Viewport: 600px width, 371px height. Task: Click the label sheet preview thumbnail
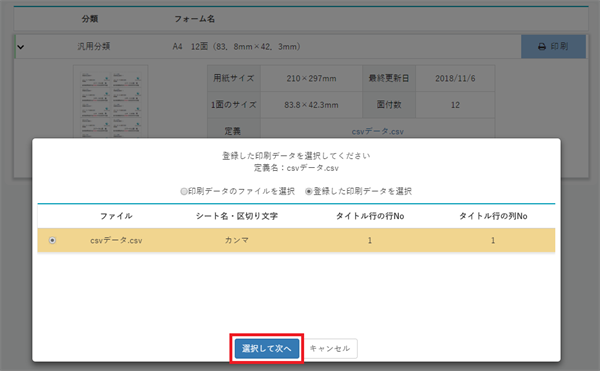tap(111, 103)
